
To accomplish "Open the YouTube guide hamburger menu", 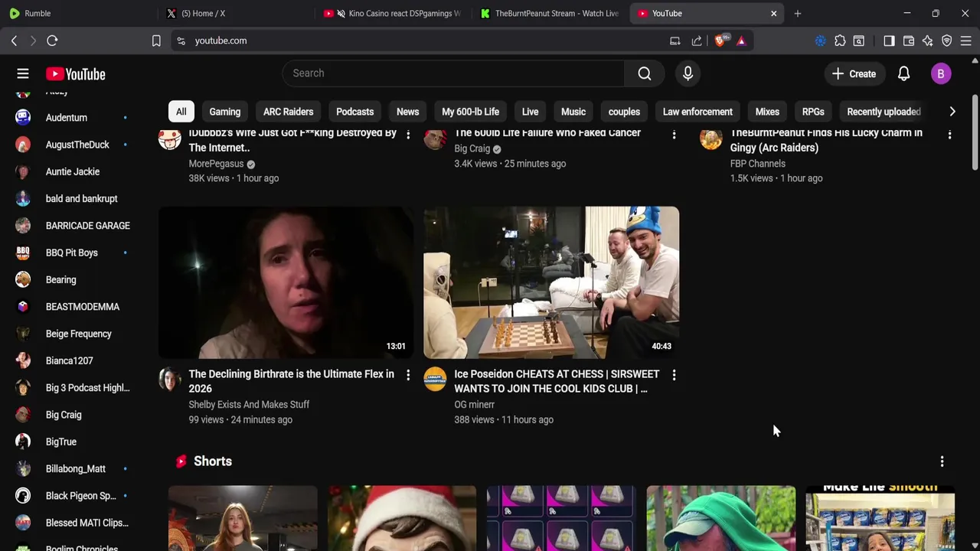I will click(x=23, y=73).
